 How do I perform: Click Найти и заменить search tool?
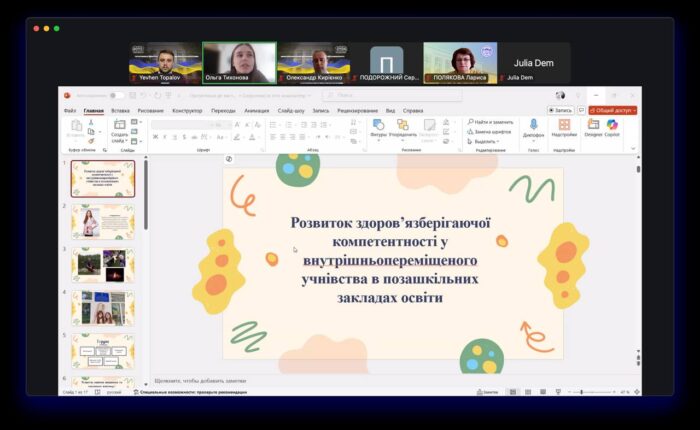491,121
